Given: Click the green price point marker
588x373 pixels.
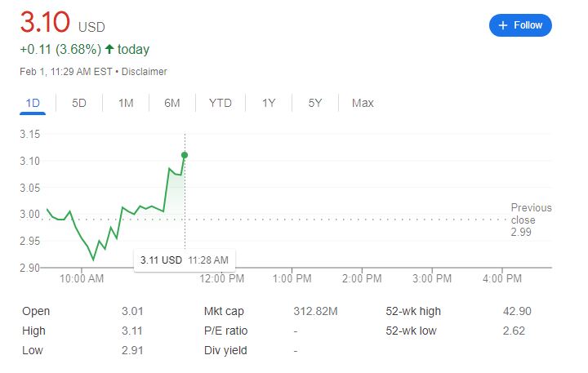Looking at the screenshot, I should 185,155.
